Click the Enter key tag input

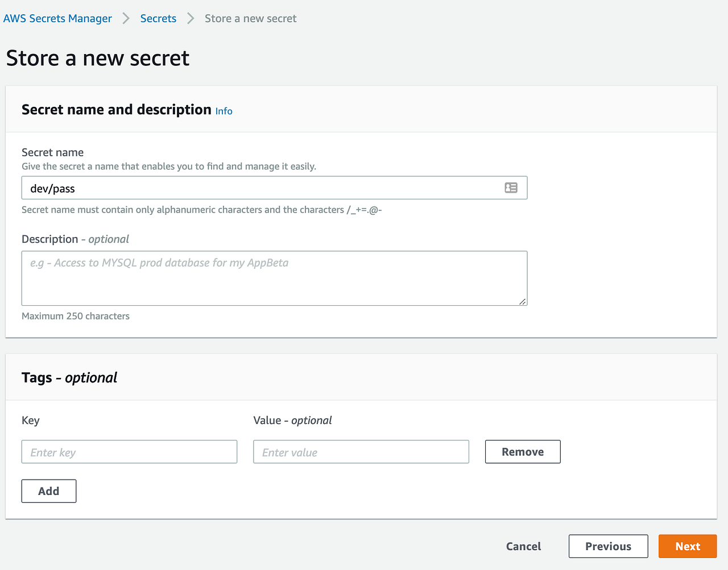click(x=129, y=451)
